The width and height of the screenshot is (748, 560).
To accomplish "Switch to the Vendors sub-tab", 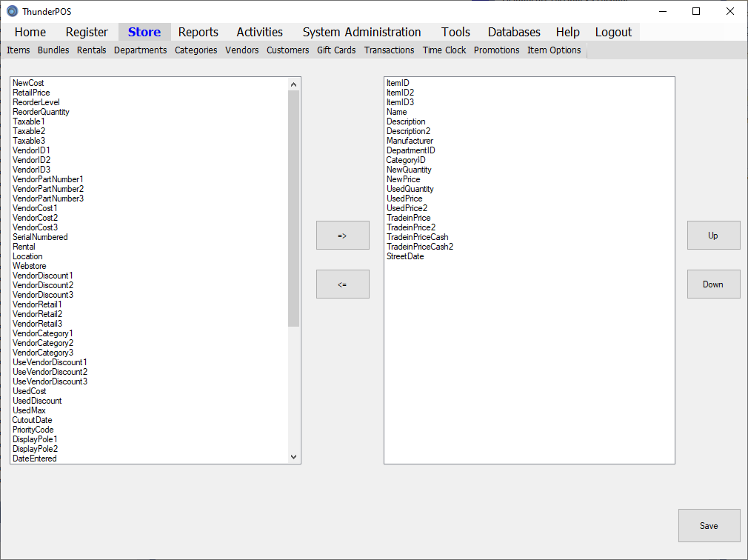I will click(242, 50).
